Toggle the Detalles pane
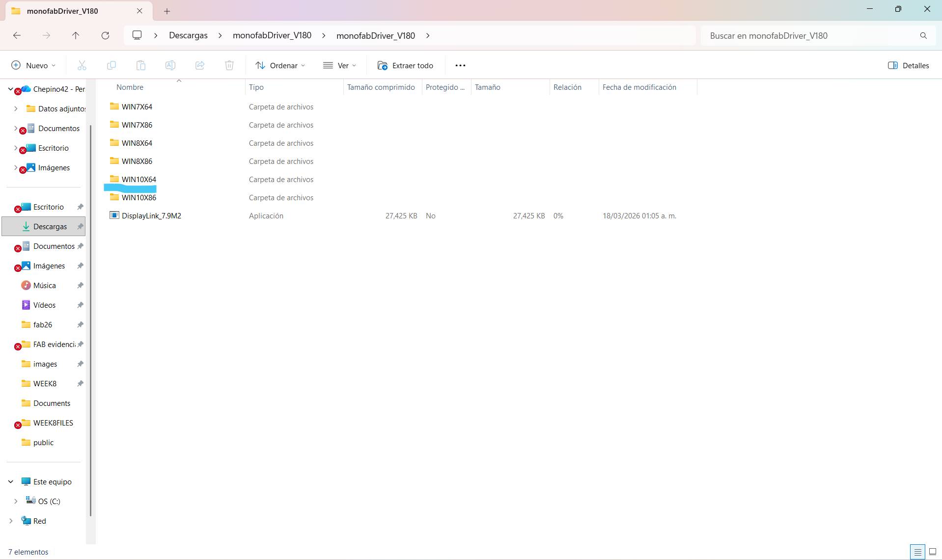Image resolution: width=942 pixels, height=560 pixels. tap(909, 65)
